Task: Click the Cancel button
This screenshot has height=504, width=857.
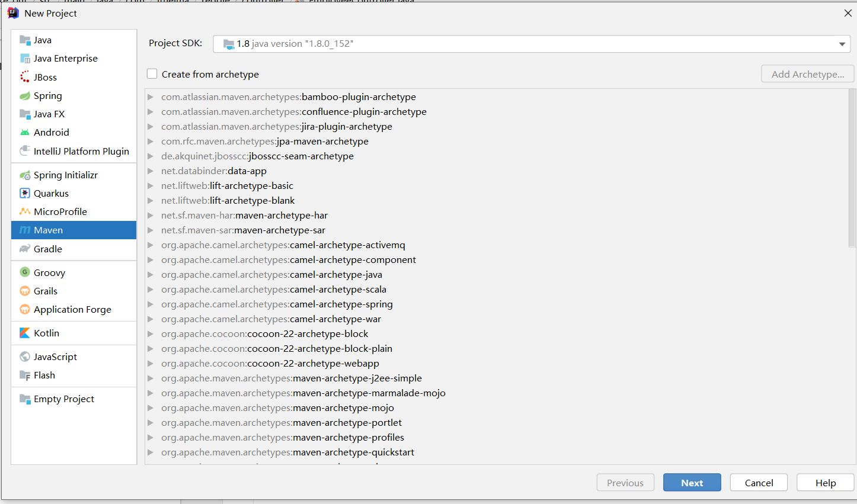Action: click(x=759, y=483)
